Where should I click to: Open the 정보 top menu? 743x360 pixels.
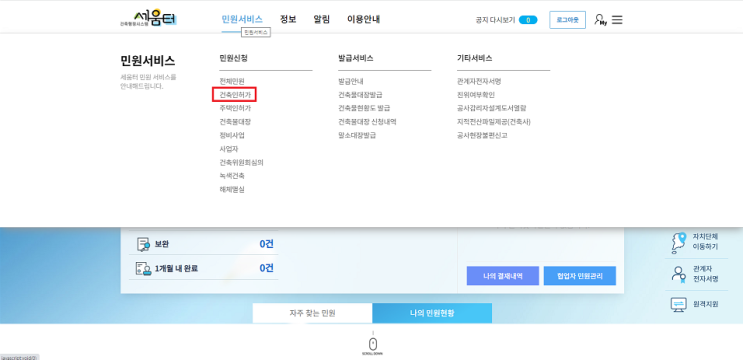pos(288,19)
